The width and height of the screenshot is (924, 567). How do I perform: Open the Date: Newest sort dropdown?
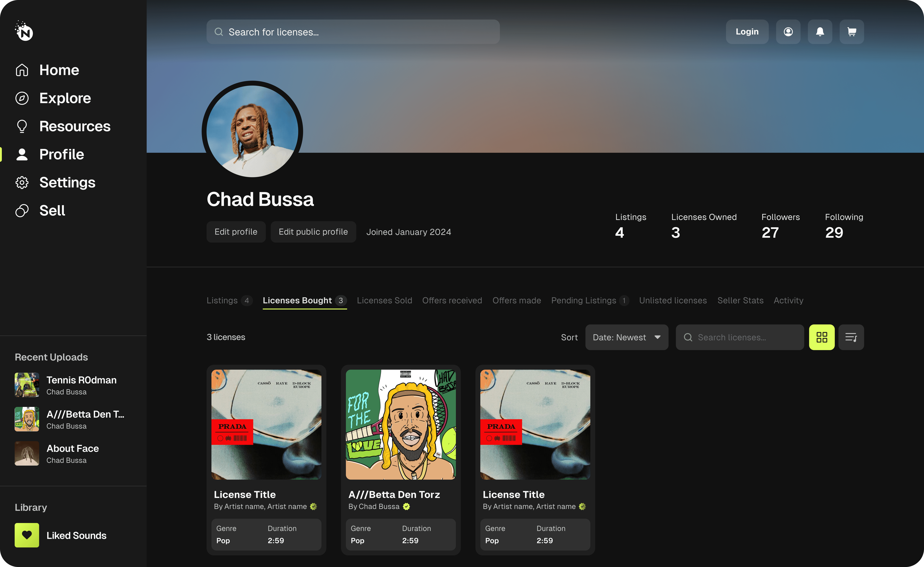[627, 337]
